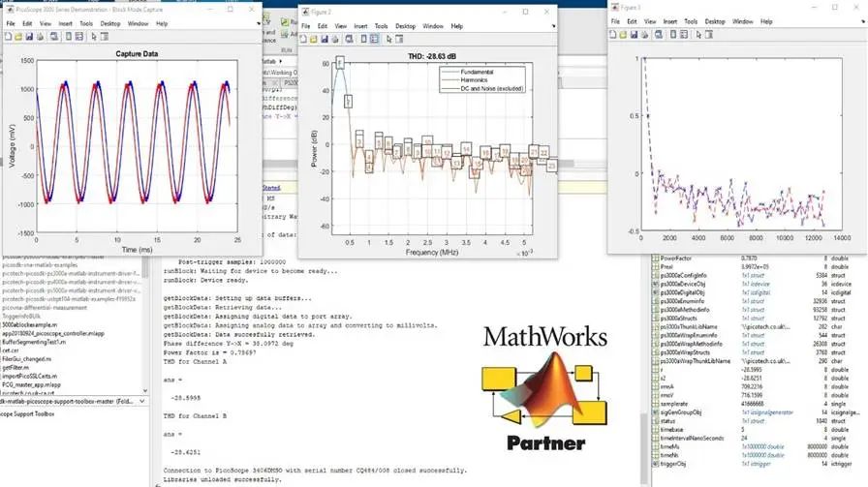Viewport: 868px width, 487px height.
Task: Click harmonic marker 2 label in THD plot
Action: click(x=348, y=102)
